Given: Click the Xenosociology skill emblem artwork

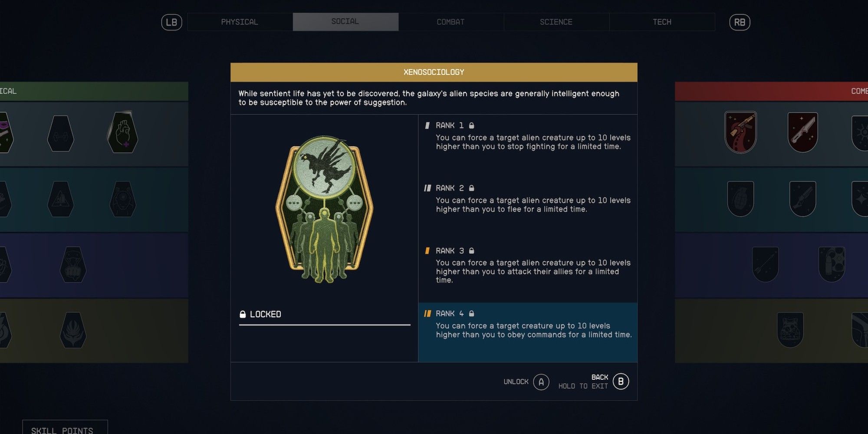Looking at the screenshot, I should pyautogui.click(x=324, y=209).
